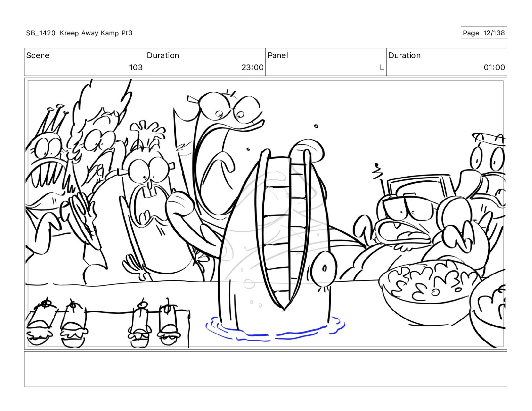Click the panel letter L

(382, 67)
